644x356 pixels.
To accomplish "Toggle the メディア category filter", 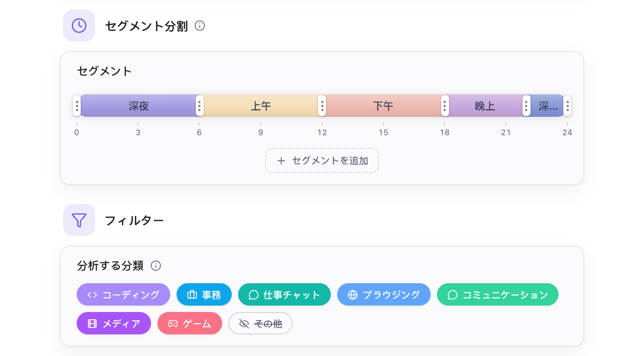I will [114, 323].
